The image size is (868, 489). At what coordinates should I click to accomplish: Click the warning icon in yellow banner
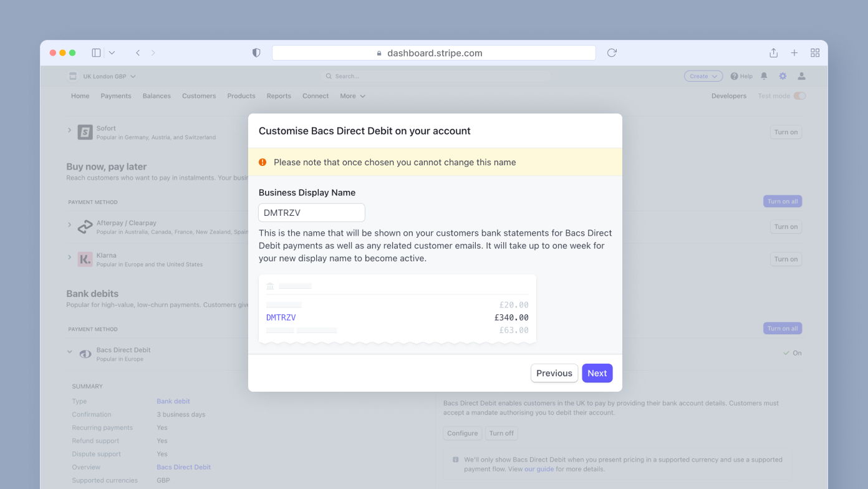click(x=263, y=162)
